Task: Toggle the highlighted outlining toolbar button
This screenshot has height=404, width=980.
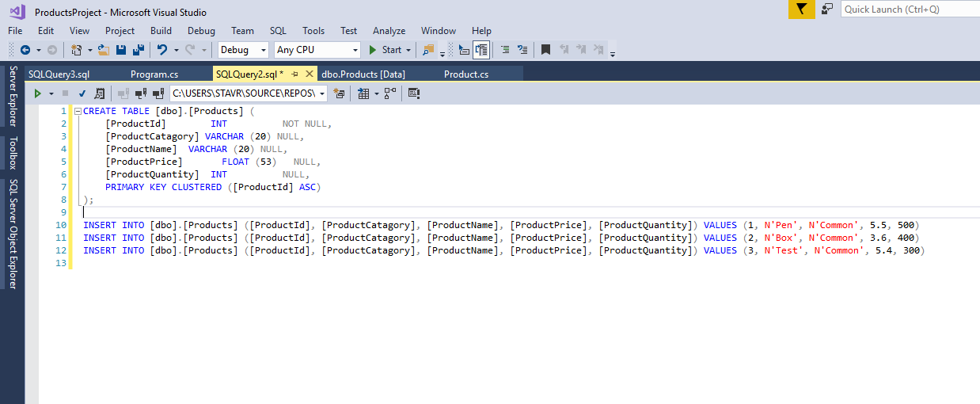Action: pyautogui.click(x=481, y=50)
